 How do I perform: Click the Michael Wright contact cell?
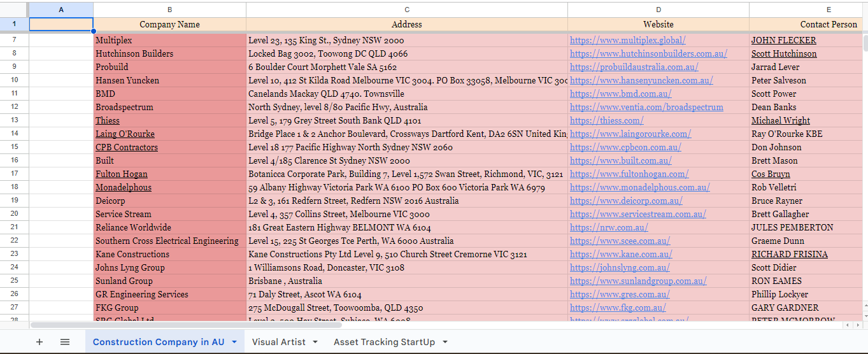point(806,120)
